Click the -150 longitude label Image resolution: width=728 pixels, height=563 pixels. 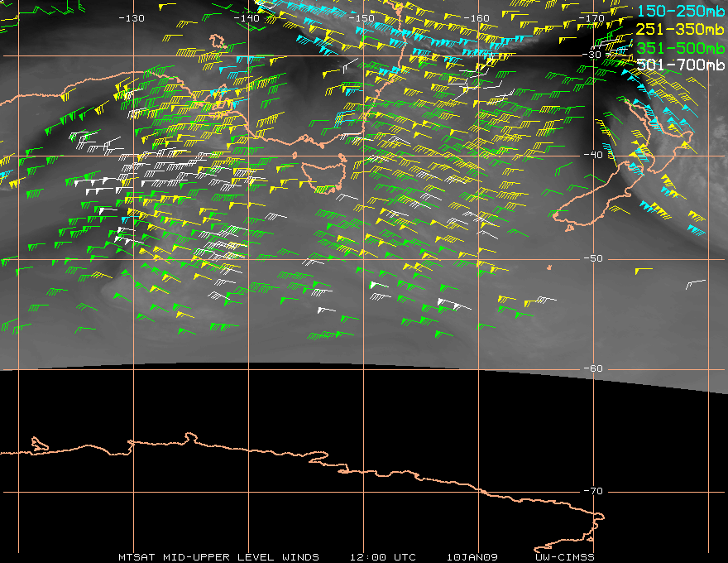click(362, 18)
